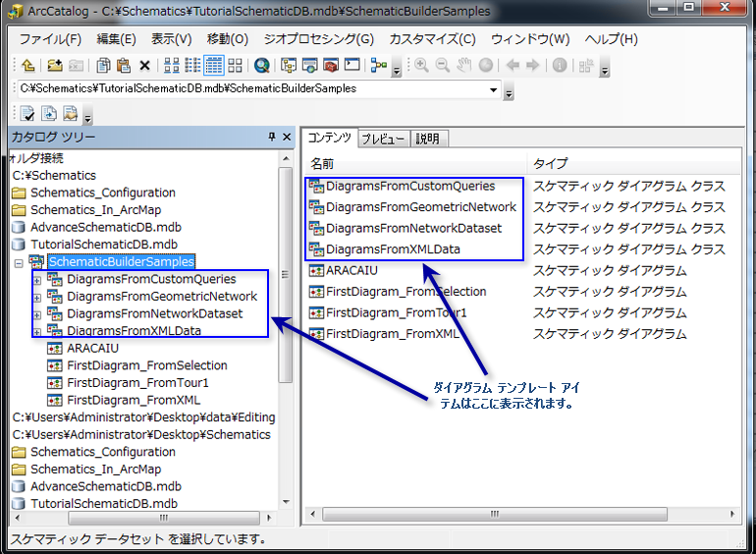Switch to the プレビュー tab
The image size is (756, 554).
[x=382, y=138]
